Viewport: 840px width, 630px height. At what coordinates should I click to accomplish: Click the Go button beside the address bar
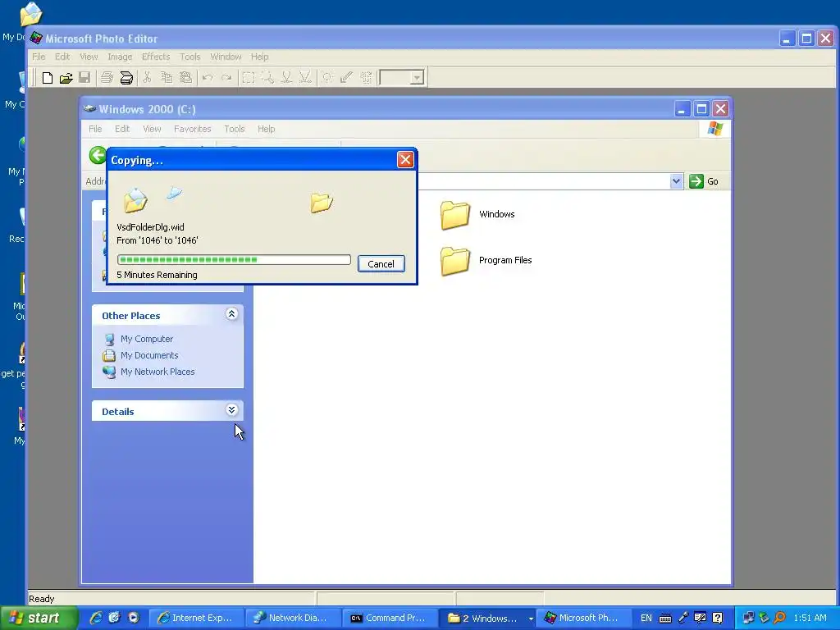[704, 181]
